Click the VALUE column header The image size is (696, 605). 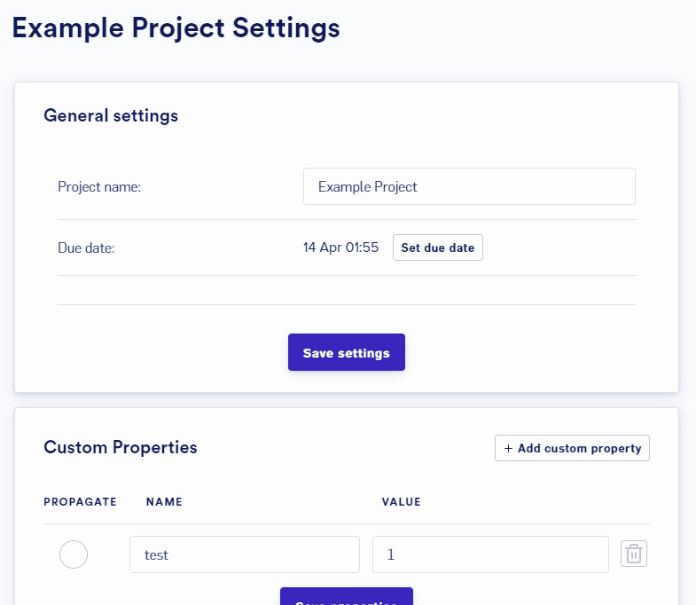click(401, 502)
